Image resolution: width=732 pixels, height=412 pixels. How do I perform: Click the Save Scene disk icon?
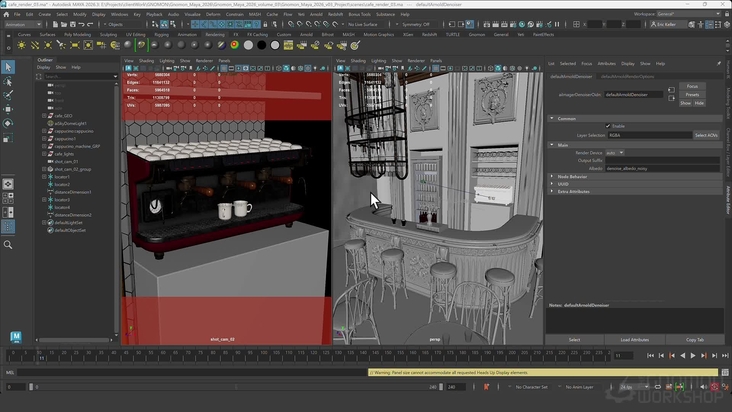click(72, 24)
